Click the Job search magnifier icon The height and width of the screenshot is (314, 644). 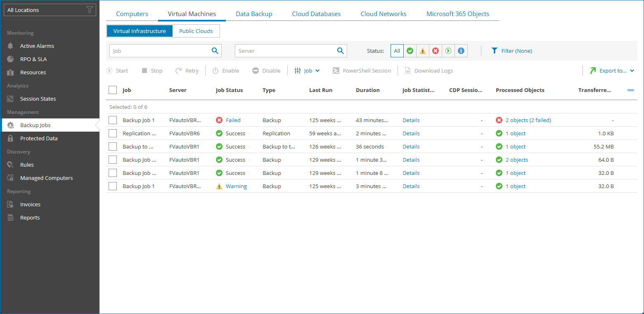point(215,51)
